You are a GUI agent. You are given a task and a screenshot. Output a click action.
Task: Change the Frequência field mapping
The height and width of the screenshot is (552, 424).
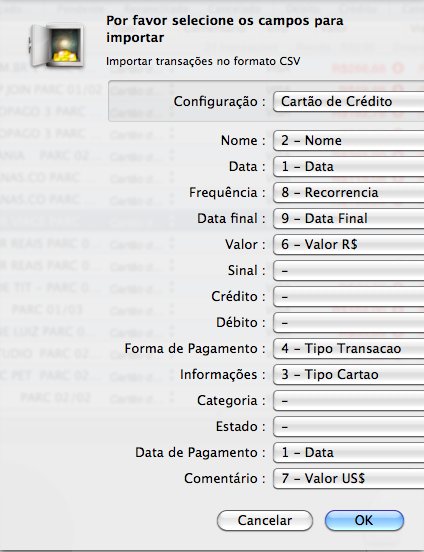coord(349,193)
